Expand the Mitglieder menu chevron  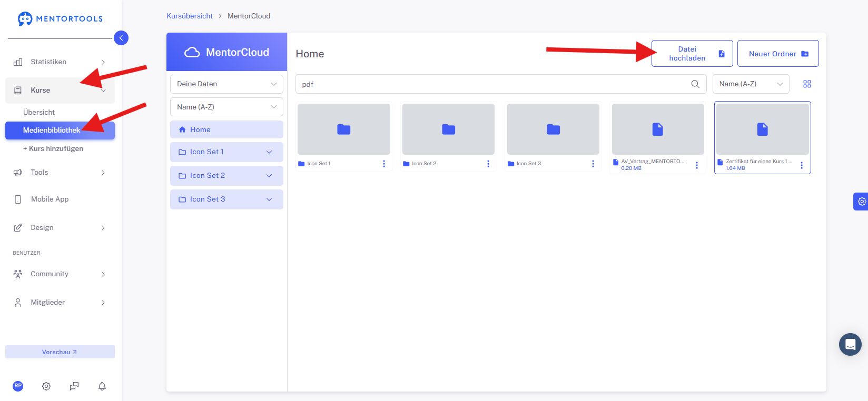pos(103,303)
